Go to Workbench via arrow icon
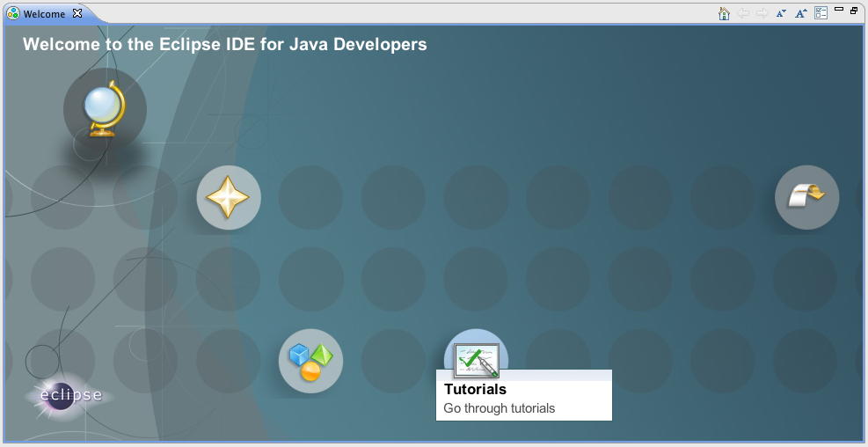The image size is (868, 447). [x=806, y=197]
